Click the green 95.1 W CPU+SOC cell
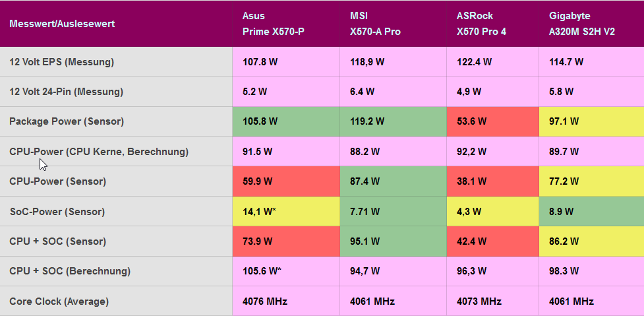This screenshot has height=316, width=644. tap(393, 241)
